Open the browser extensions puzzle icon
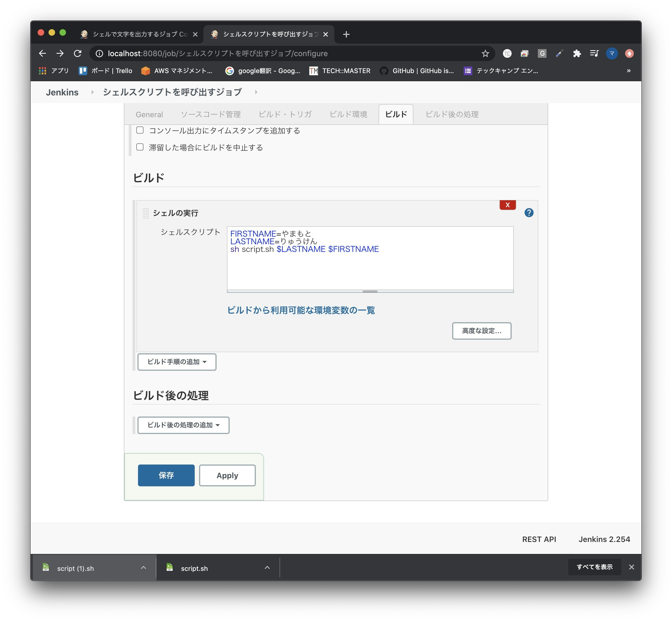The image size is (672, 621). pos(577,53)
